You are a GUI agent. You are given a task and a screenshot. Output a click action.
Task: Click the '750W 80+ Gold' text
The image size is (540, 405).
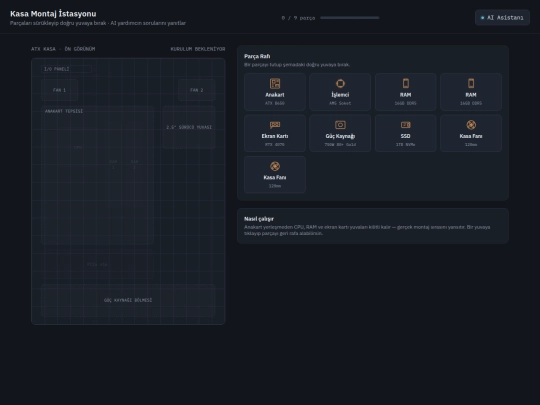pyautogui.click(x=340, y=145)
